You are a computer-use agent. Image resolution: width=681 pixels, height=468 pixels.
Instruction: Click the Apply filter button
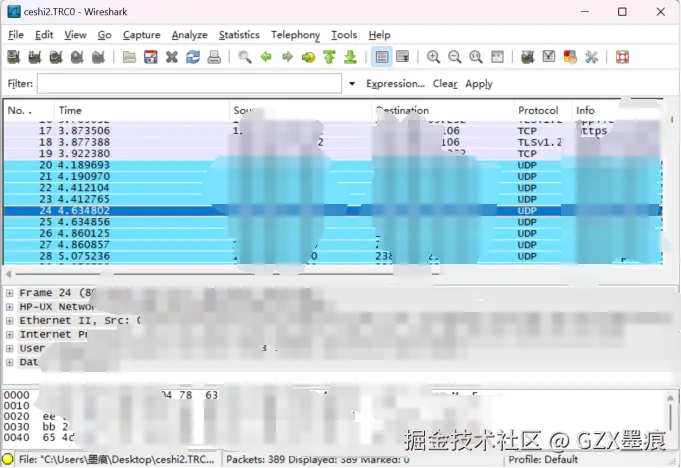click(479, 84)
